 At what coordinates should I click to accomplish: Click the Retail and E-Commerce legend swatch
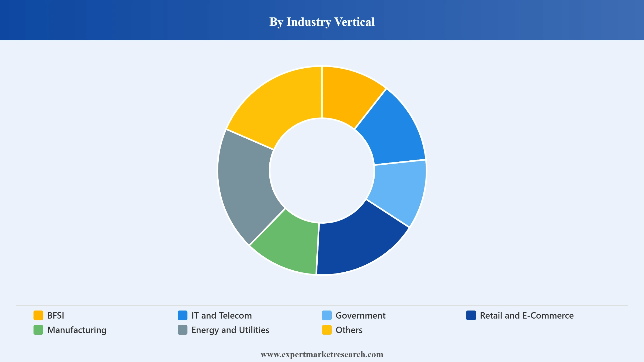coord(471,315)
